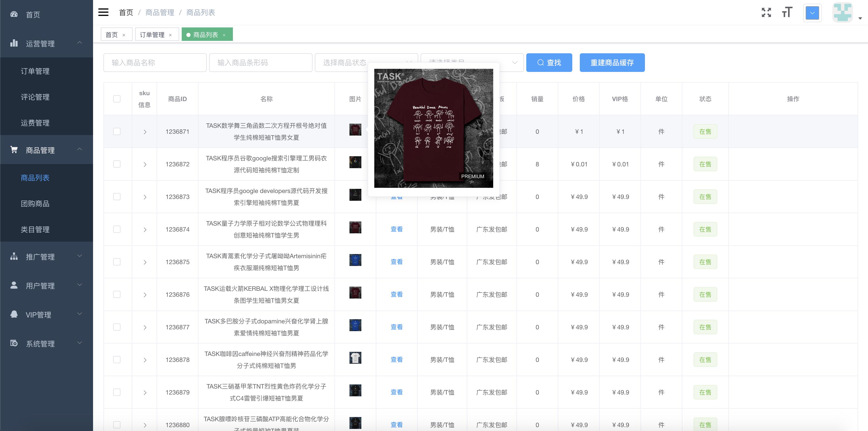Toggle the select-all checkbox in table header

[117, 99]
